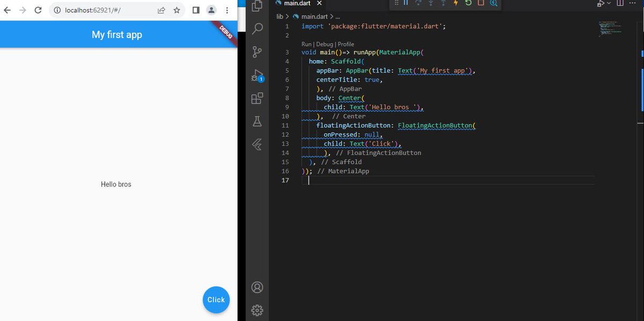The image size is (644, 321).
Task: Toggle Chrome side panel
Action: click(196, 10)
